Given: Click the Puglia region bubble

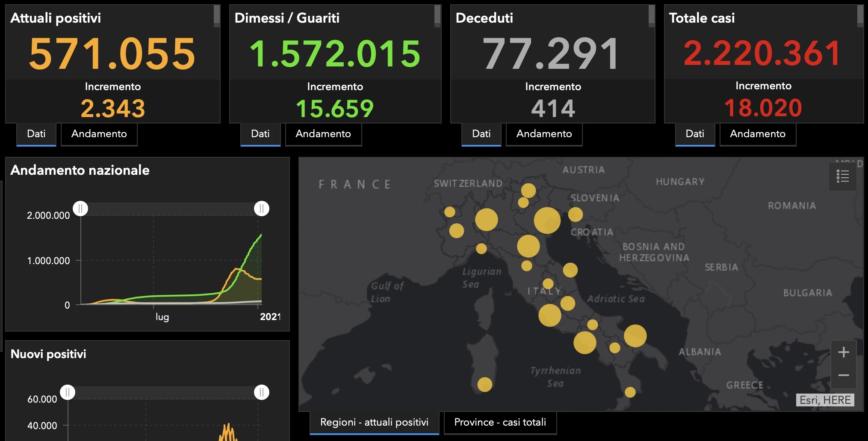Looking at the screenshot, I should coord(635,336).
